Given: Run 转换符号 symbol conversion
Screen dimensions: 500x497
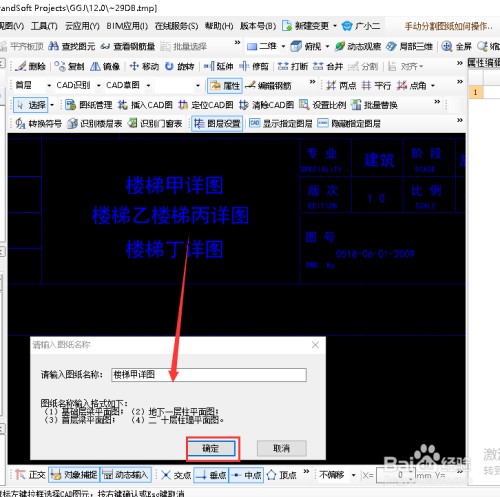Looking at the screenshot, I should coord(38,124).
